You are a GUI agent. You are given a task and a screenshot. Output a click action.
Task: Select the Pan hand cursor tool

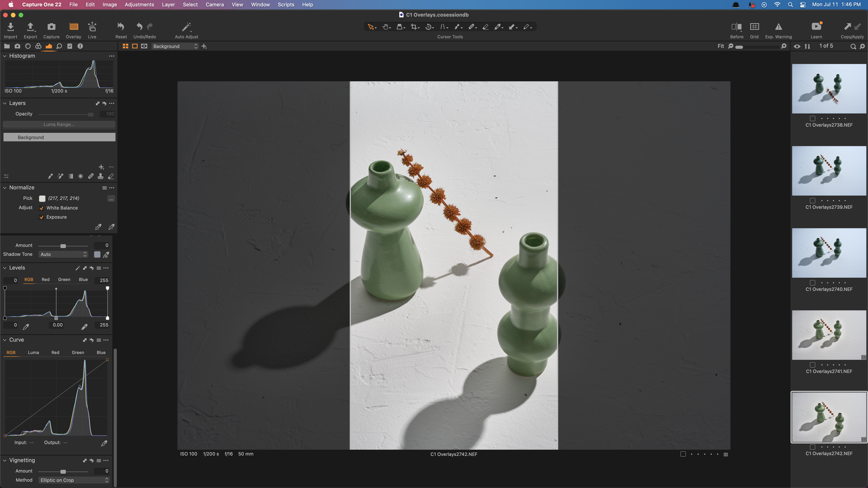tap(385, 27)
